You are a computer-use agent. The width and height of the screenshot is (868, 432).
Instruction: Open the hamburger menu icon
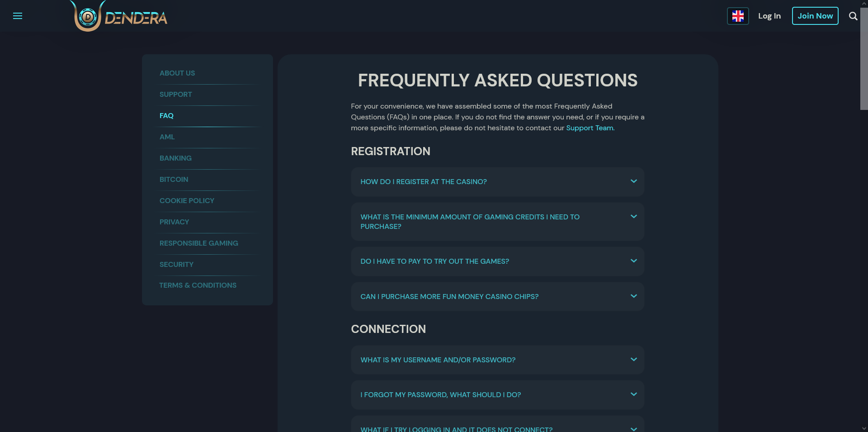18,16
